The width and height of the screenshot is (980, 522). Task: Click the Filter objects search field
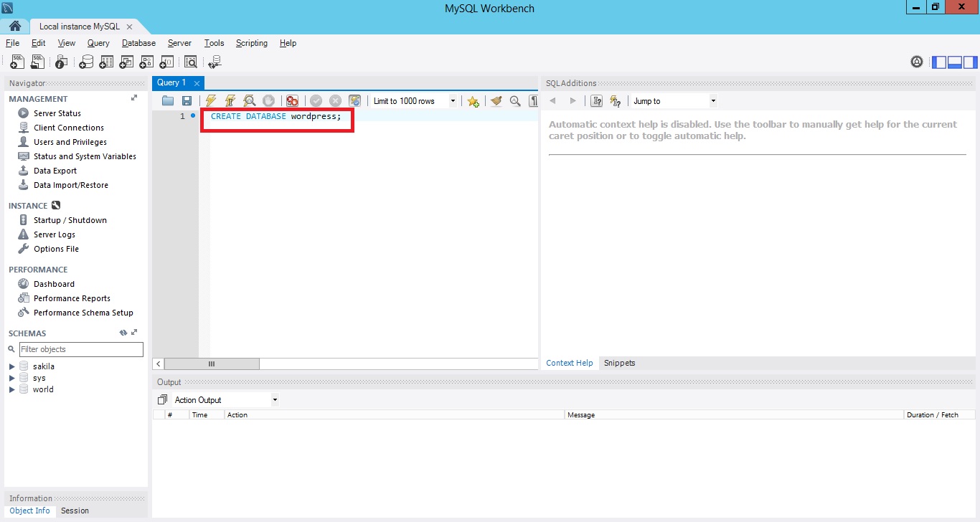pos(81,349)
